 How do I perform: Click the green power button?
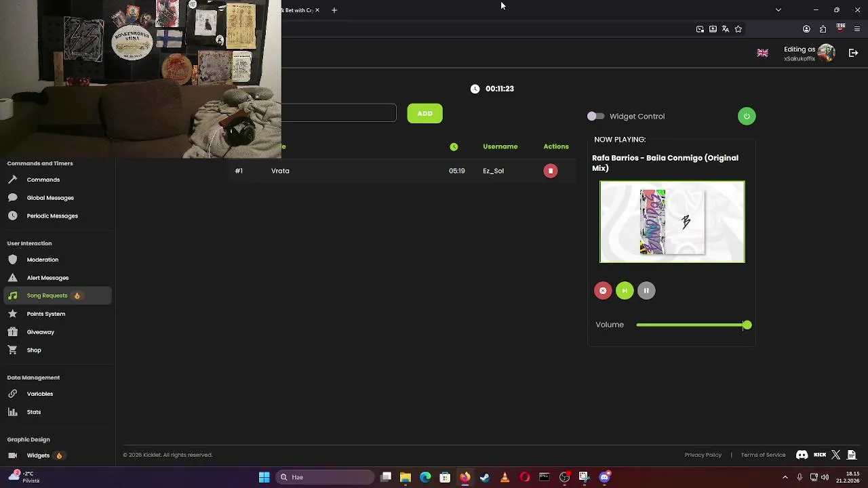tap(747, 116)
